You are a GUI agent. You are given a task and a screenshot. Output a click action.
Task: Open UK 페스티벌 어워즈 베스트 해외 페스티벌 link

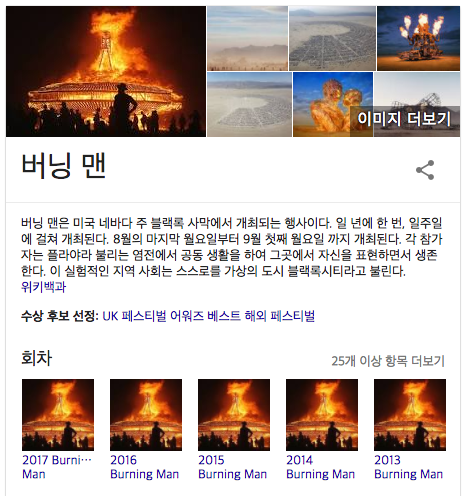click(x=209, y=316)
